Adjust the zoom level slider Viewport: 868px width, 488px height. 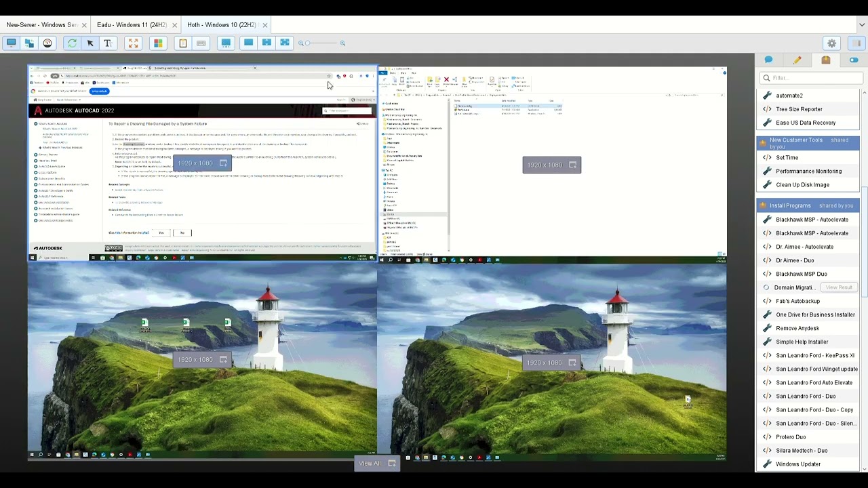(321, 43)
